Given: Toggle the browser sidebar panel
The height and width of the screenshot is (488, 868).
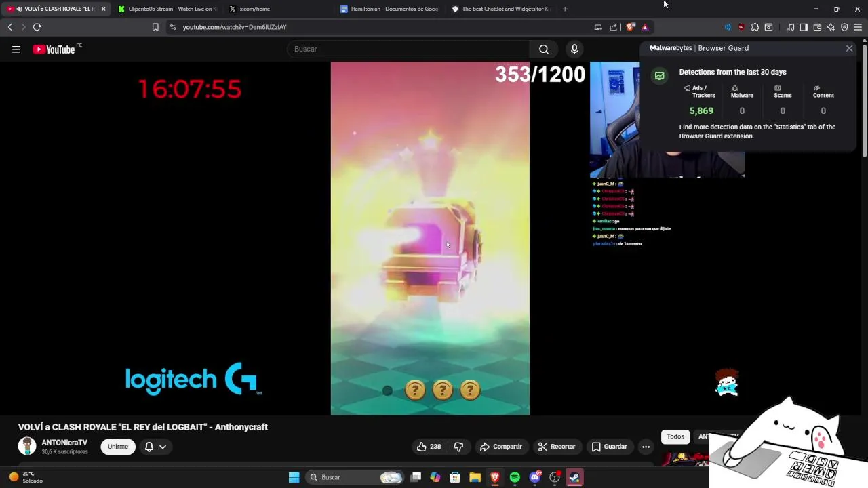Looking at the screenshot, I should pos(804,27).
